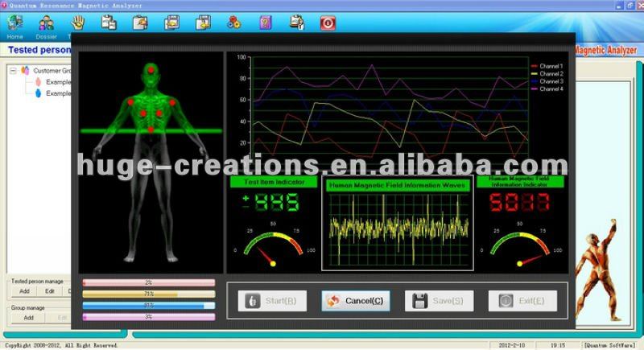
Task: Click the muscular man figure image
Action: point(597,270)
